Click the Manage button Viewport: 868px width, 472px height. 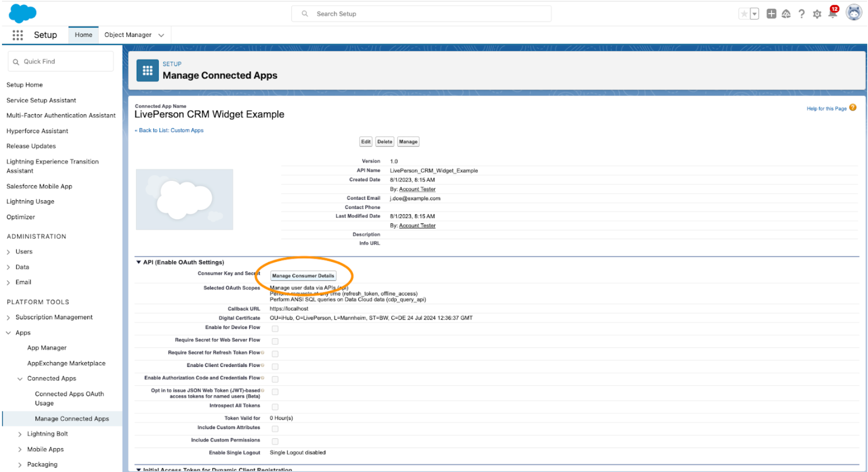click(x=408, y=142)
